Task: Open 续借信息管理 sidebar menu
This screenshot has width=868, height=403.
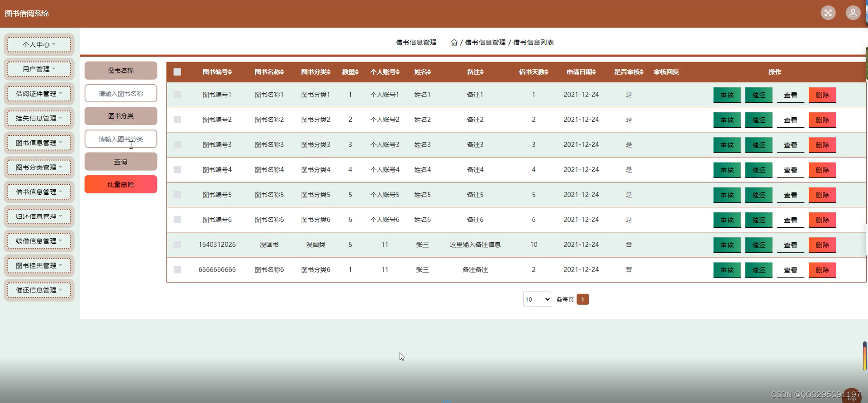Action: tap(39, 241)
